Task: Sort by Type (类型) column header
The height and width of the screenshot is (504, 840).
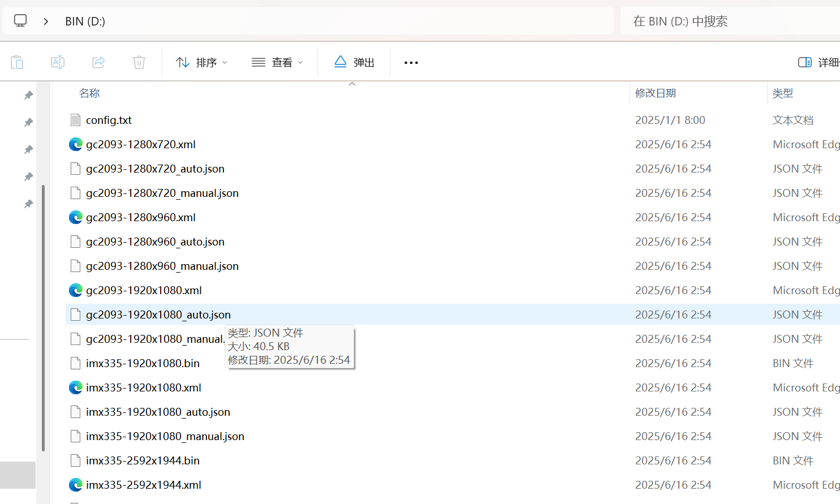Action: 783,93
